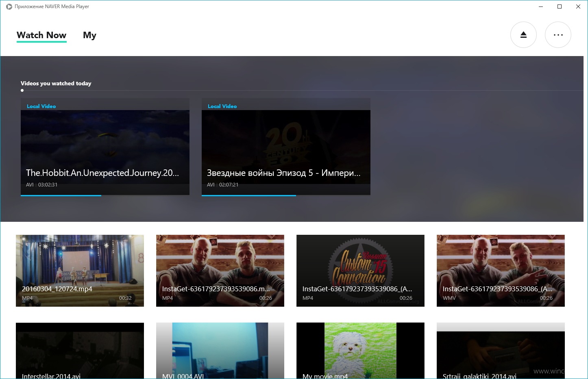588x379 pixels.
Task: Open the MVI_0004.AVI thumbnail
Action: pyautogui.click(x=220, y=351)
